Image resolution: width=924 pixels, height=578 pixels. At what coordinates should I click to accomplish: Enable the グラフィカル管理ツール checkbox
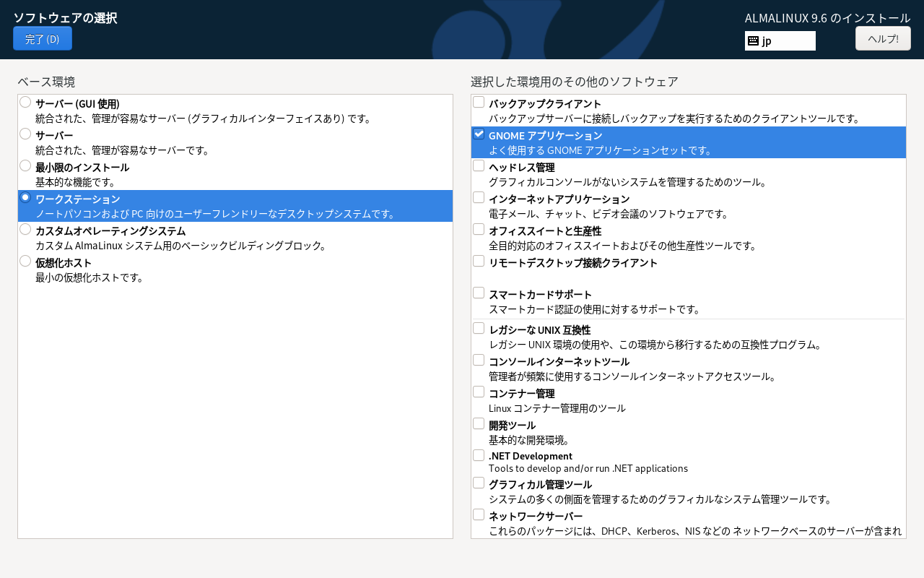coord(479,483)
